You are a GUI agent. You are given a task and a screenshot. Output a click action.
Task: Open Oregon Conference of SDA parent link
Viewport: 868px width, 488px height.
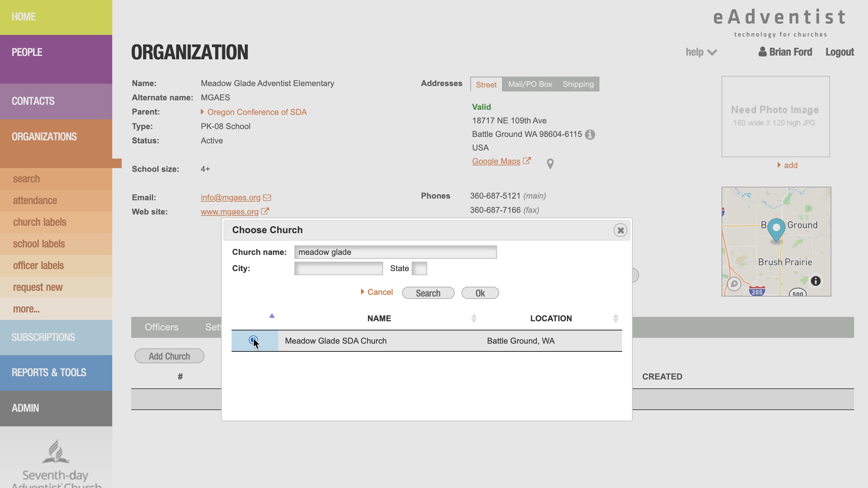click(x=257, y=112)
